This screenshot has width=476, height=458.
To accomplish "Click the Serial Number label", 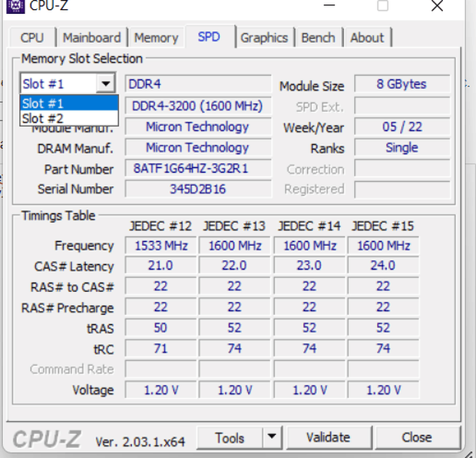I will point(75,189).
